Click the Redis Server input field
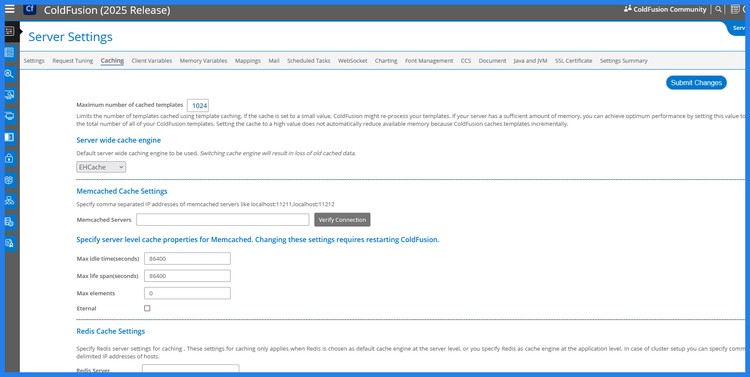 (x=190, y=369)
